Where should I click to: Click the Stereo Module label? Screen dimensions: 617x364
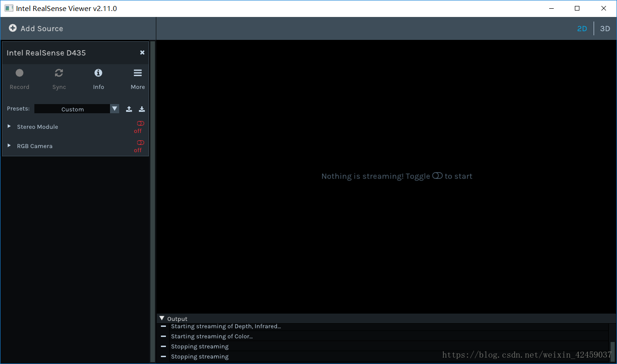click(x=38, y=127)
